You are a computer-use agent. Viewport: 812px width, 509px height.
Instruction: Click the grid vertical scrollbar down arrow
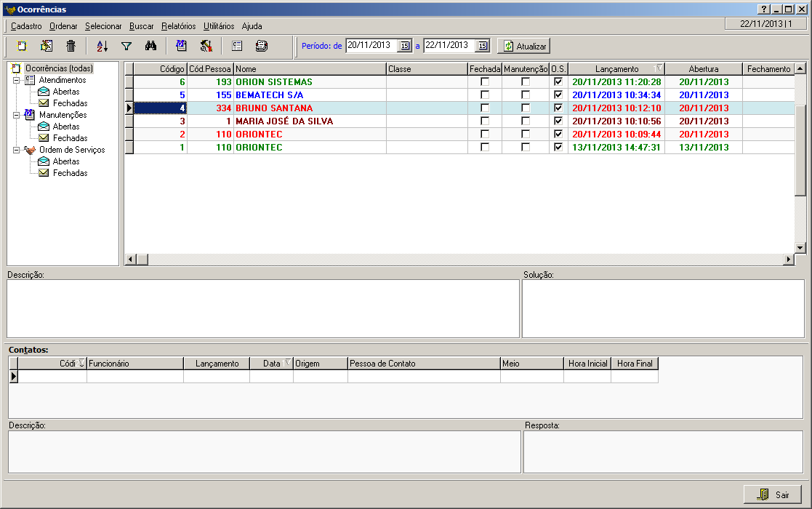(x=800, y=248)
